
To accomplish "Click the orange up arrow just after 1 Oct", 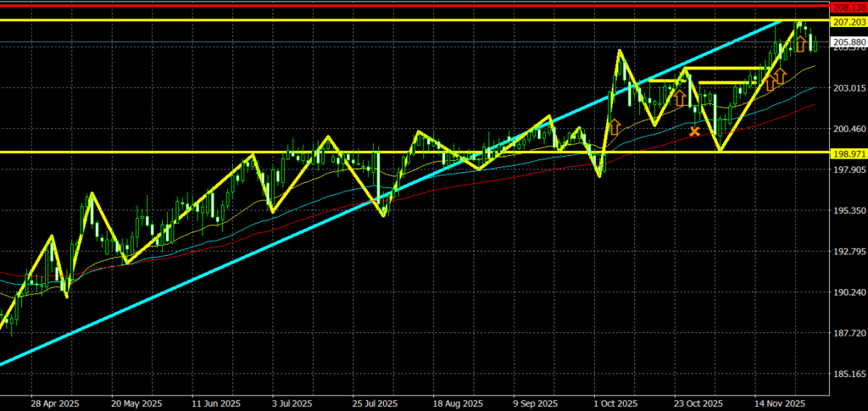I will click(615, 127).
